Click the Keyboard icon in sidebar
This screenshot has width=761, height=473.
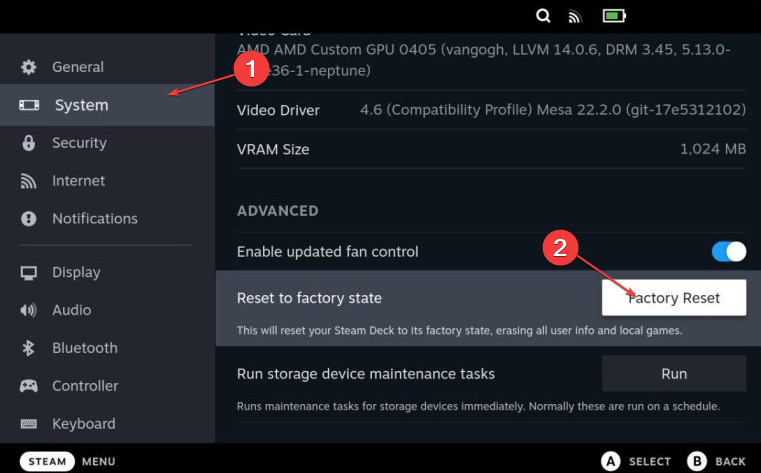pyautogui.click(x=29, y=424)
